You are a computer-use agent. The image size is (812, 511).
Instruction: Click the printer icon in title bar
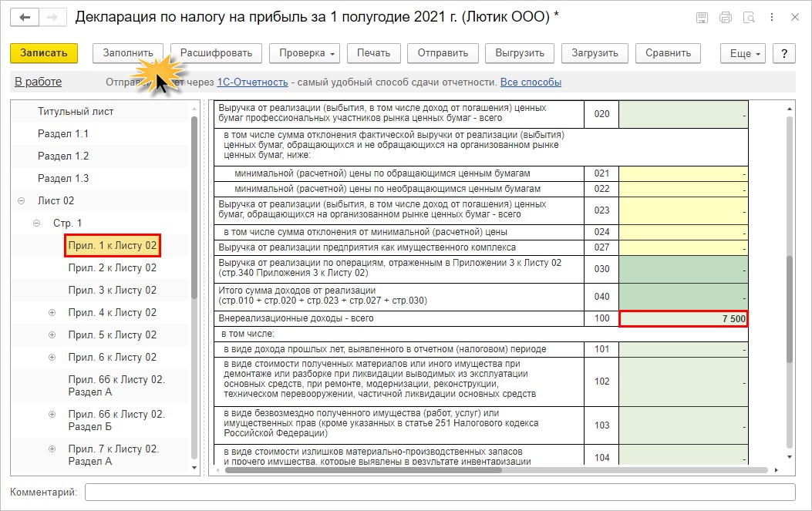pyautogui.click(x=726, y=18)
